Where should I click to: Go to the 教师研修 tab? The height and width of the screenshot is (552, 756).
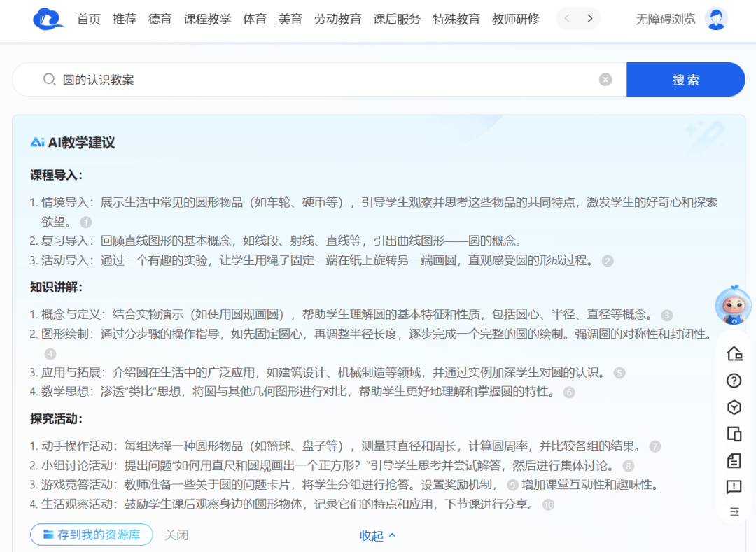[515, 19]
